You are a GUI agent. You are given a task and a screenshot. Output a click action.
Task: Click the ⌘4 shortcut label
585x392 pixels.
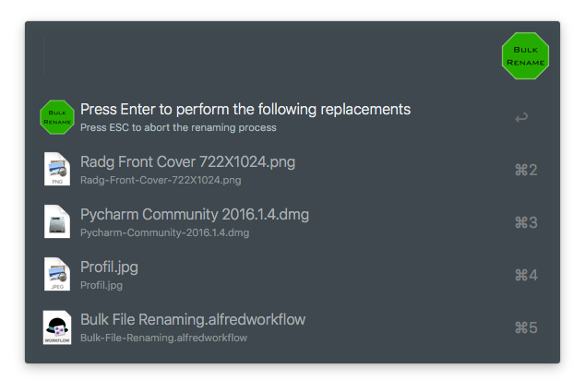[x=525, y=275]
